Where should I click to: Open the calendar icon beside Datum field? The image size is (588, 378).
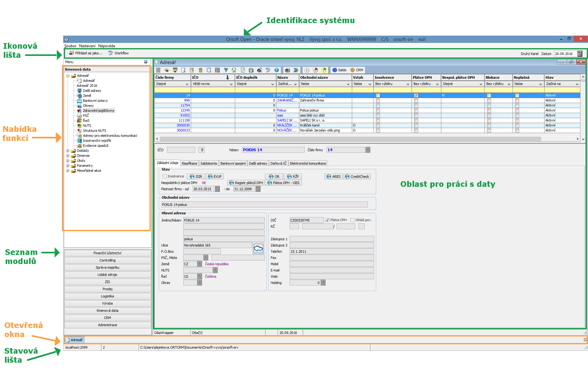coord(580,54)
